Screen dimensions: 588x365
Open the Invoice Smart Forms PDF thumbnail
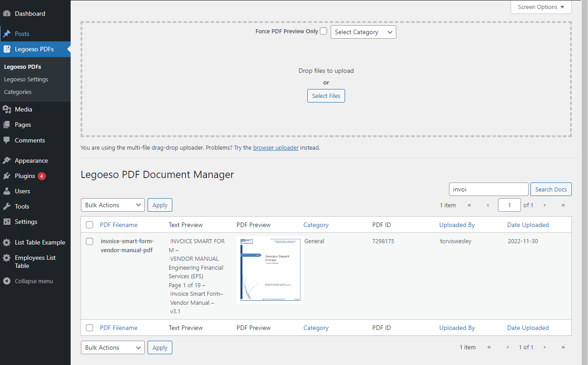270,270
